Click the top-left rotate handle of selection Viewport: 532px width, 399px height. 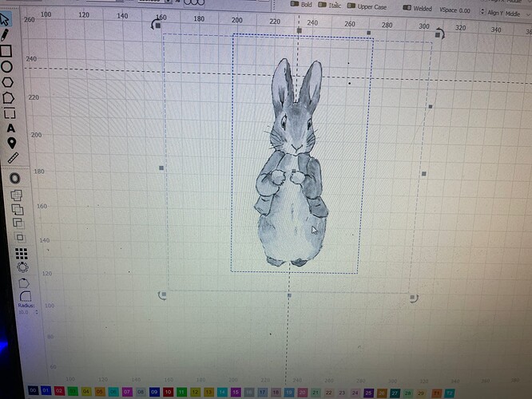(157, 25)
